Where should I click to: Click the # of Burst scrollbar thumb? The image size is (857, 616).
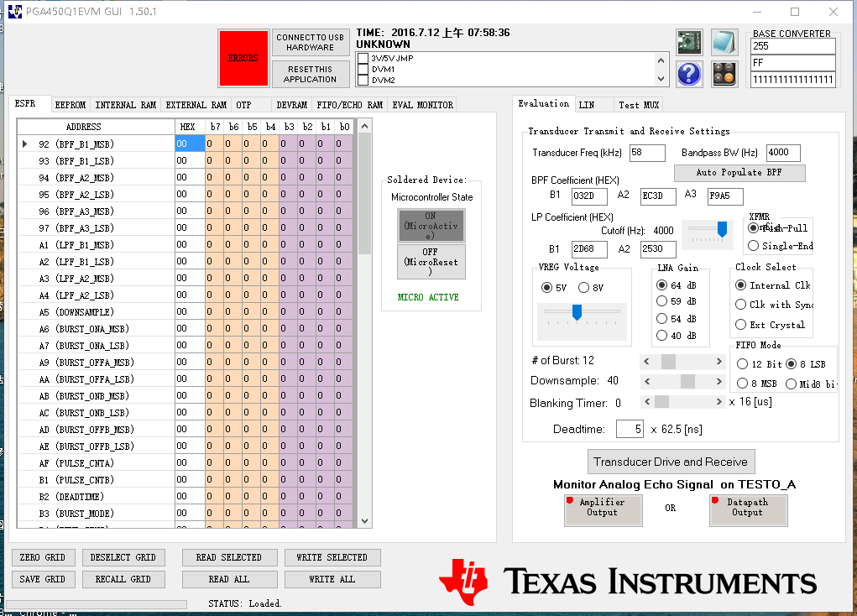(668, 362)
